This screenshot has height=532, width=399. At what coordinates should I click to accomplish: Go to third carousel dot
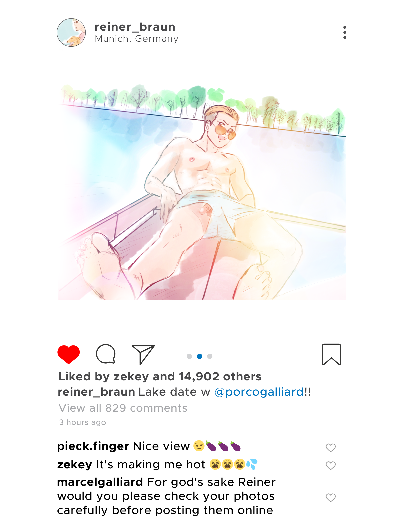(210, 356)
